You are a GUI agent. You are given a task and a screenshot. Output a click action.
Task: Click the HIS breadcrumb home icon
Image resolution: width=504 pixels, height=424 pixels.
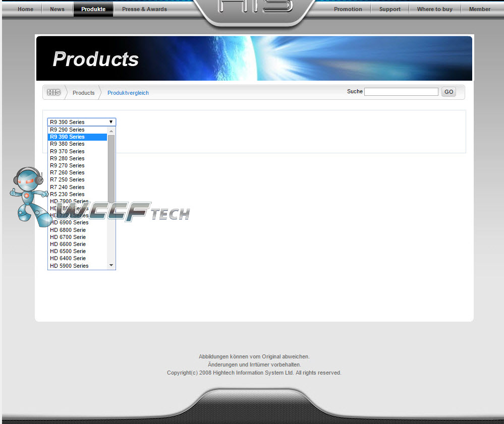click(53, 92)
